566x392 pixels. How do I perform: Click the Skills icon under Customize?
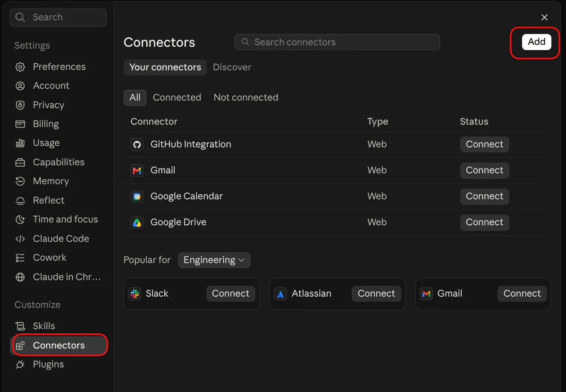coord(20,326)
